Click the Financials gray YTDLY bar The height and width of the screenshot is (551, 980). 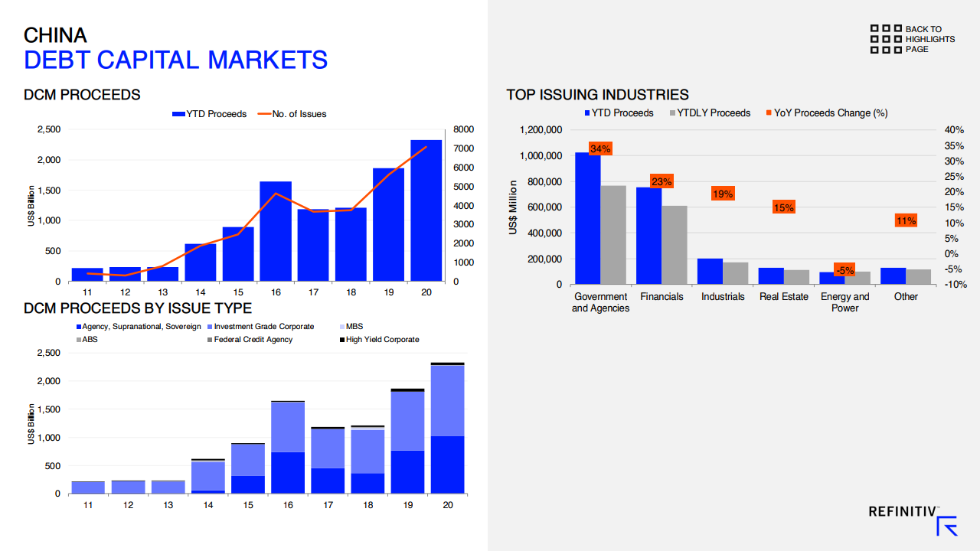pos(675,245)
